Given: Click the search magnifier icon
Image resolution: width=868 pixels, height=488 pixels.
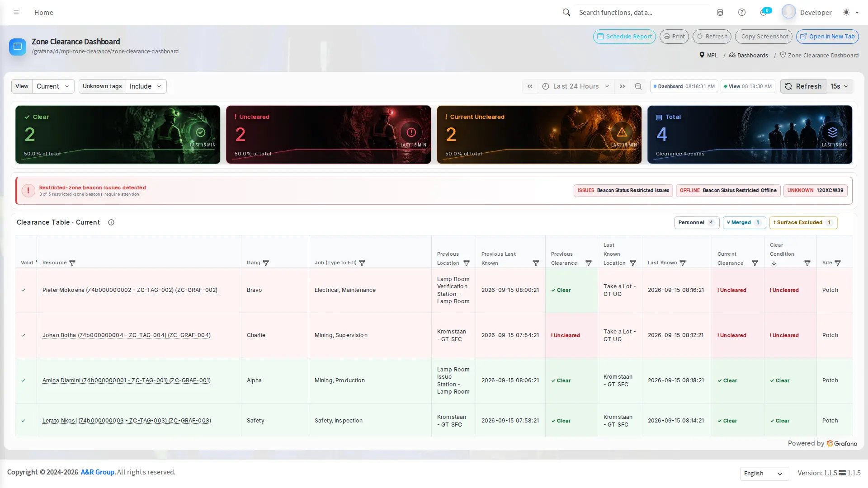Looking at the screenshot, I should 566,12.
